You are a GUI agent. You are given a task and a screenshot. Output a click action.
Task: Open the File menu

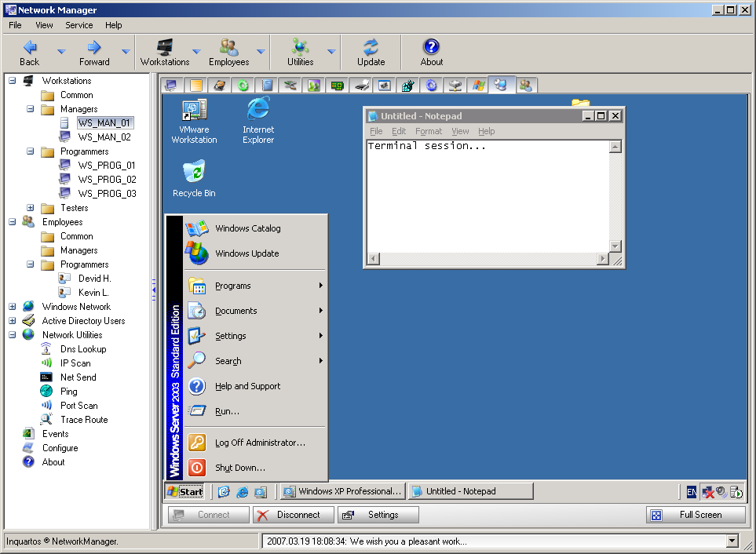tap(15, 25)
